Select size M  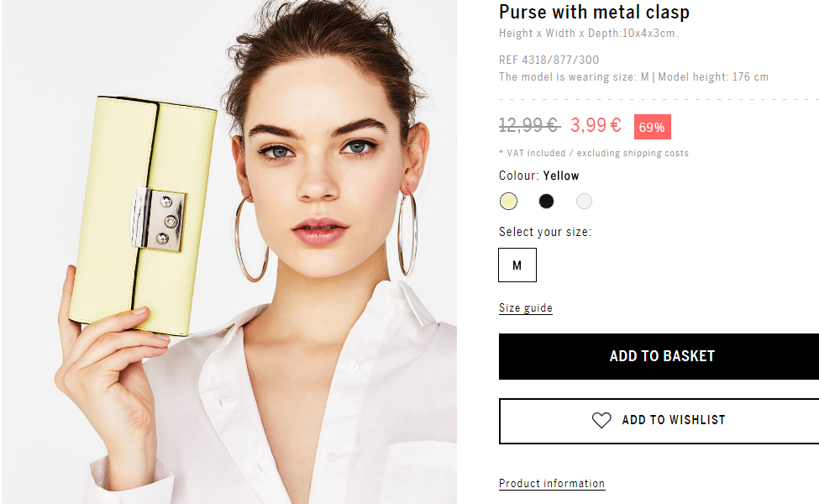pyautogui.click(x=517, y=265)
